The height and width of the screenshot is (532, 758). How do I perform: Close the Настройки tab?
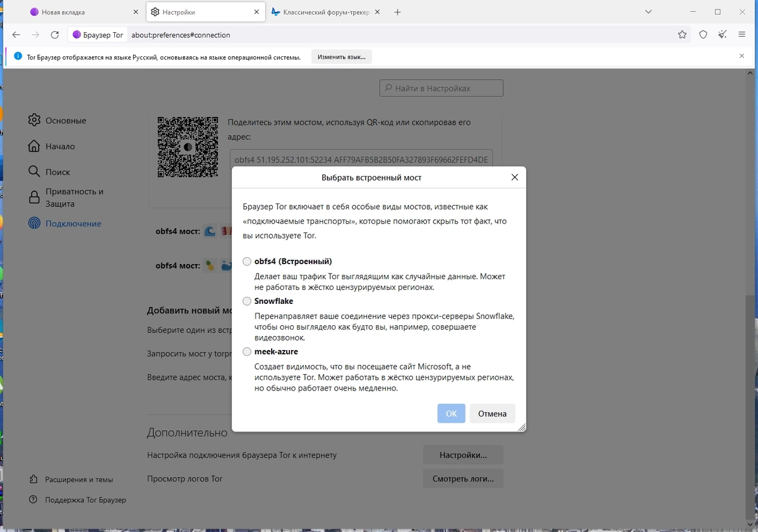(x=256, y=12)
